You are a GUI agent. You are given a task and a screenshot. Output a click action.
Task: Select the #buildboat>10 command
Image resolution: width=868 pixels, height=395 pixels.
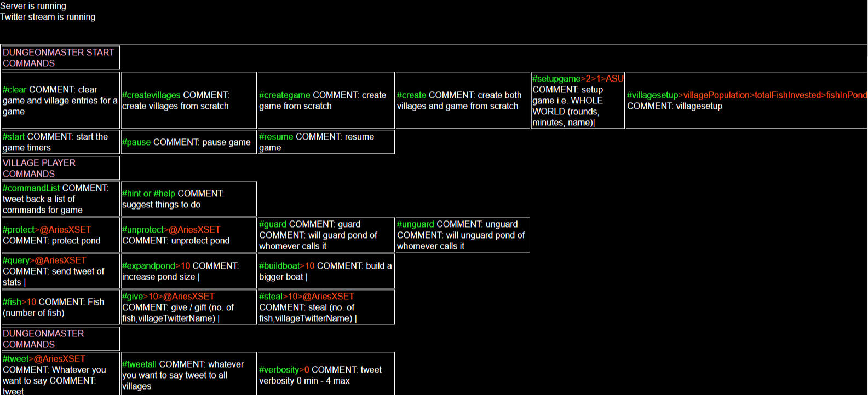pyautogui.click(x=286, y=266)
